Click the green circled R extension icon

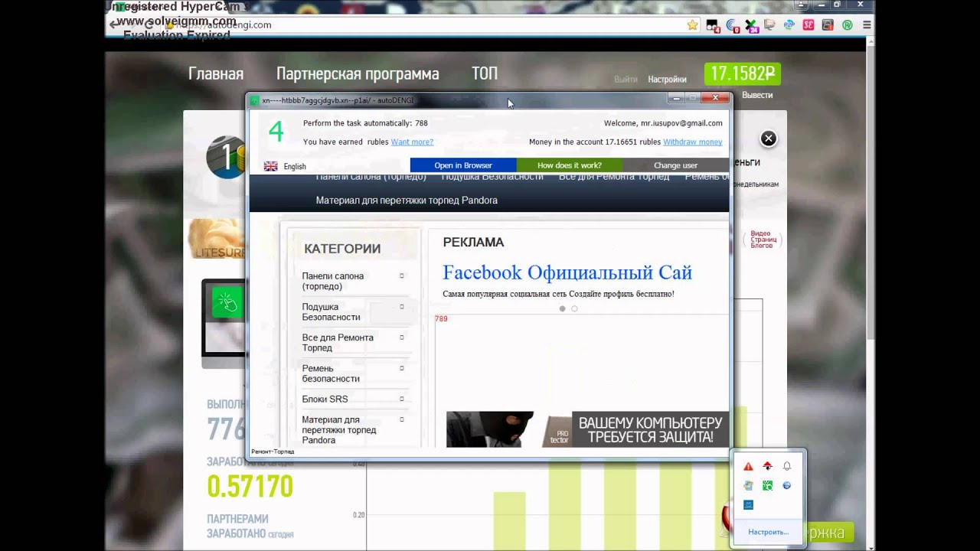[x=848, y=24]
